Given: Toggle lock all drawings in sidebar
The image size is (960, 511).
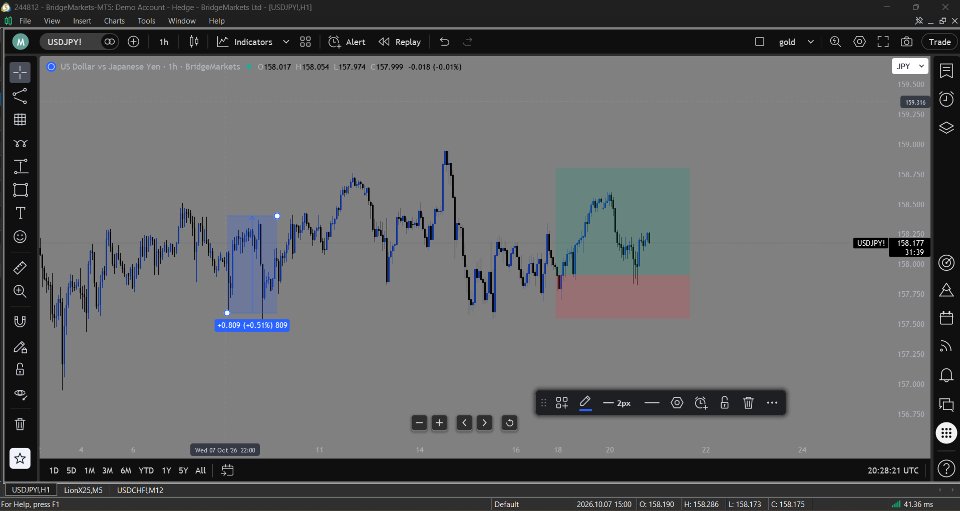Looking at the screenshot, I should coord(20,370).
